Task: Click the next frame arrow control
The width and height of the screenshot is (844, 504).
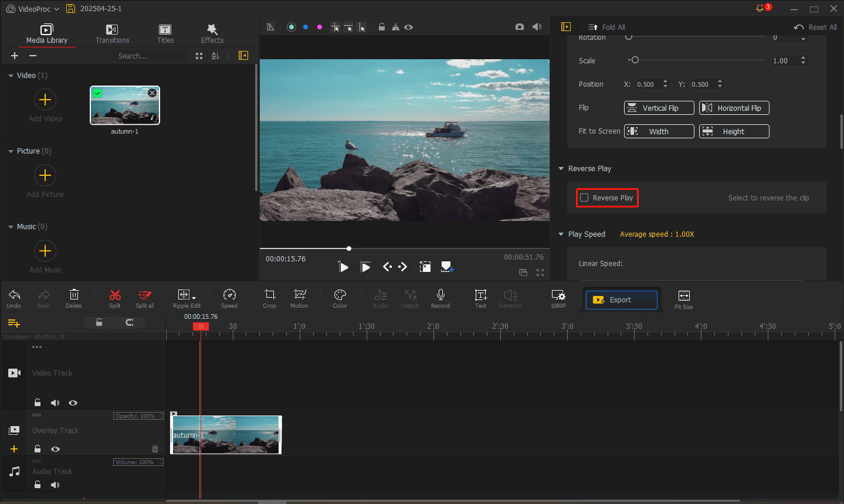Action: coord(402,267)
